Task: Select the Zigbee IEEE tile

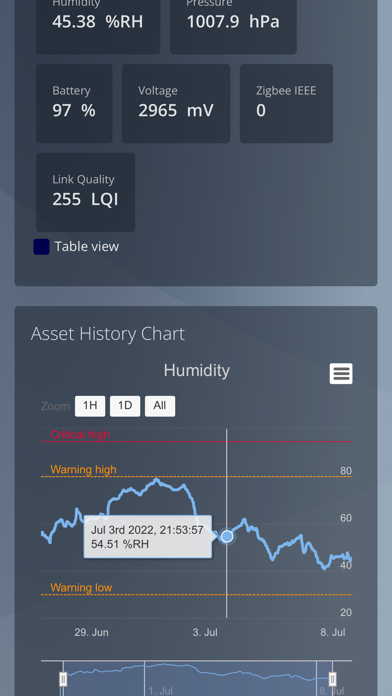Action: tap(286, 103)
